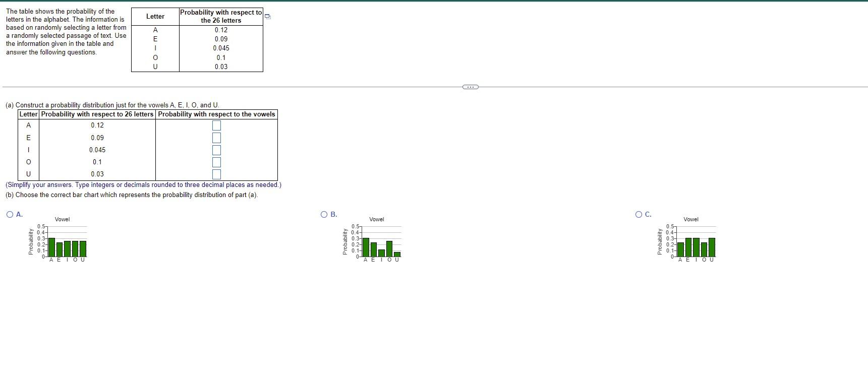Click the vowel probability input for letter O
This screenshot has width=868, height=380.
[x=216, y=162]
